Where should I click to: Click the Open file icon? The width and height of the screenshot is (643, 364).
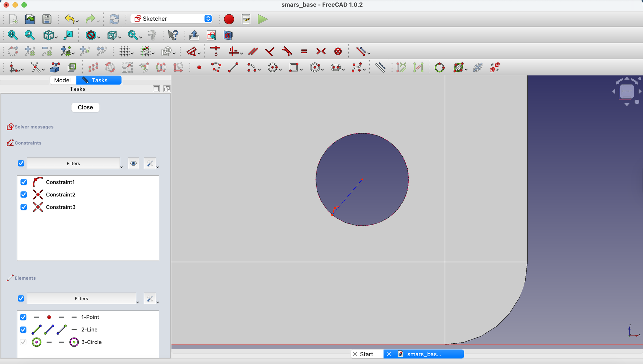[30, 19]
